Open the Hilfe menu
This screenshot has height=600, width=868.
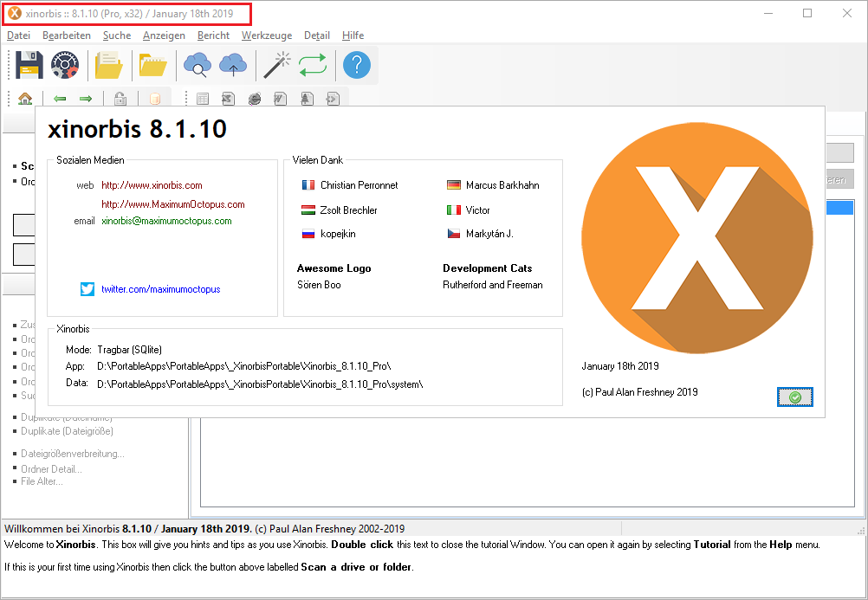(353, 35)
